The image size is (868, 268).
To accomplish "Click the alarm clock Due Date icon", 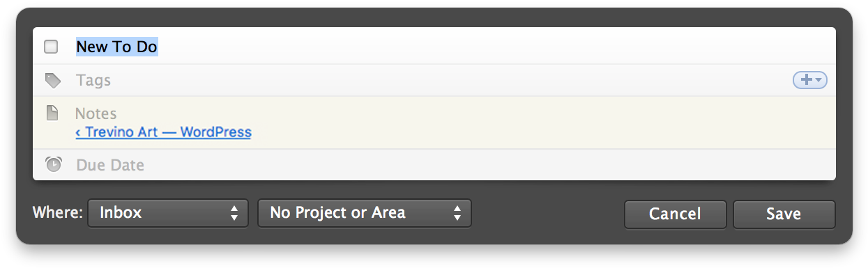I will pyautogui.click(x=53, y=165).
